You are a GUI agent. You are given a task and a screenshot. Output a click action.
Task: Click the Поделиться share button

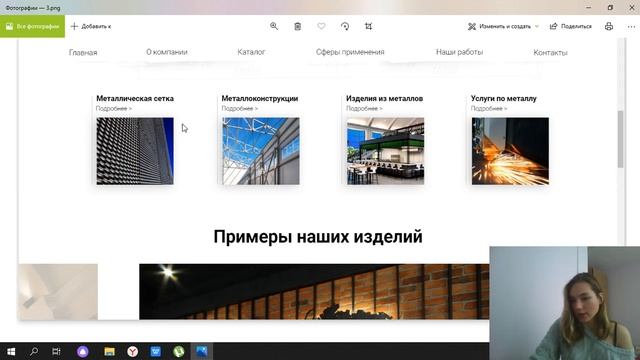coord(571,26)
